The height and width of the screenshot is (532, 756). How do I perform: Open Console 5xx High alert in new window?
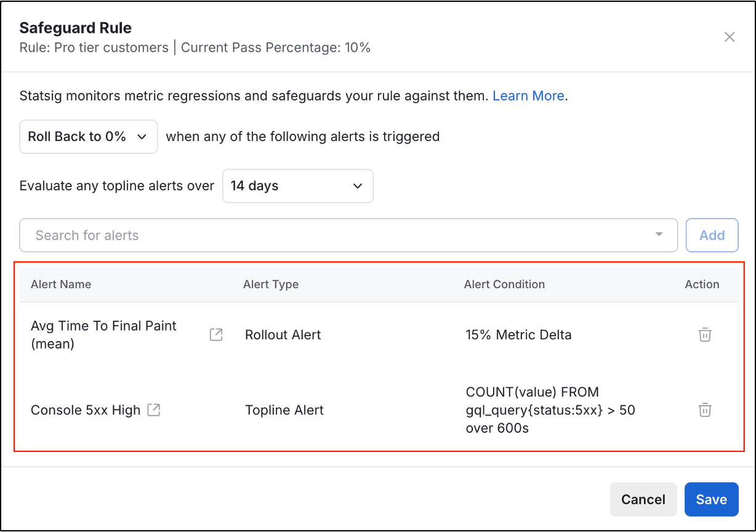[155, 409]
